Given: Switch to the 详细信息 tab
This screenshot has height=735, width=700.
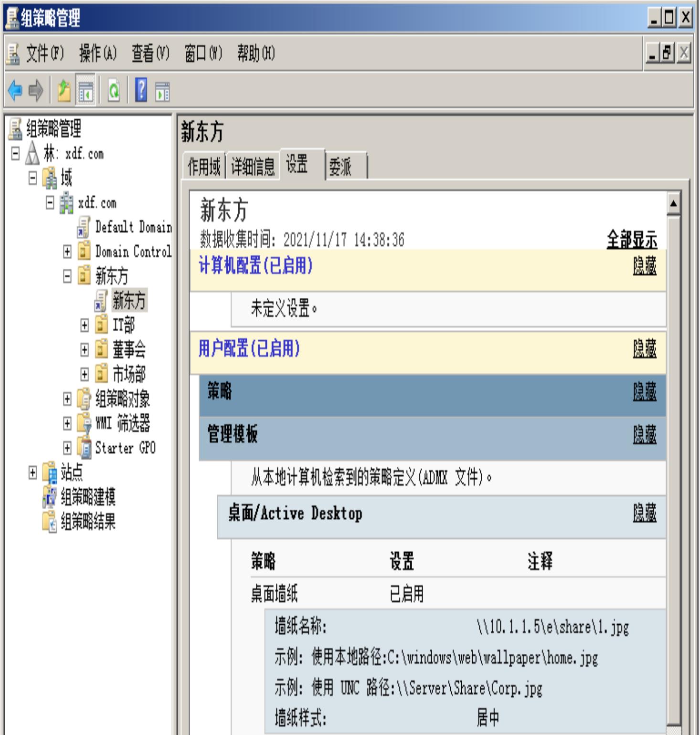Looking at the screenshot, I should 253,167.
